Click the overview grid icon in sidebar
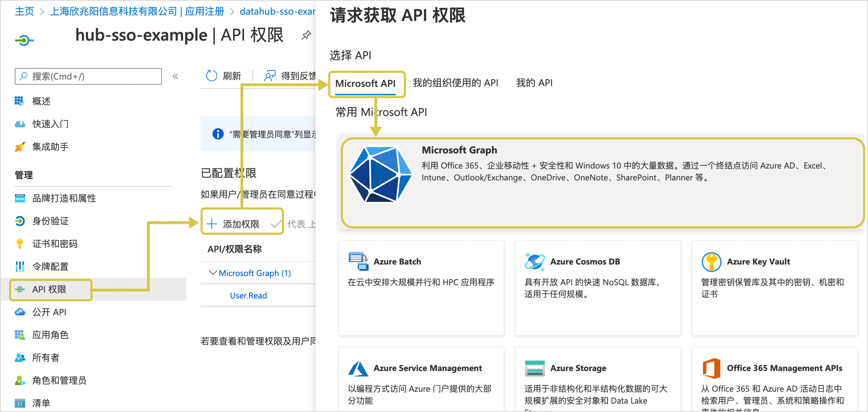The height and width of the screenshot is (412, 868). (x=20, y=101)
